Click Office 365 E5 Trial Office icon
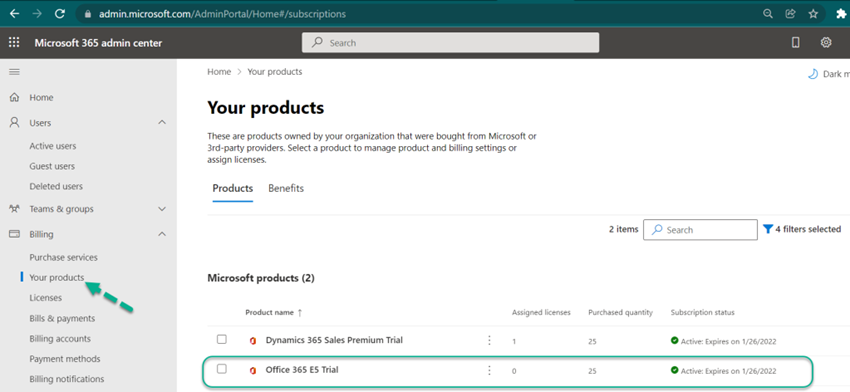 (x=253, y=370)
